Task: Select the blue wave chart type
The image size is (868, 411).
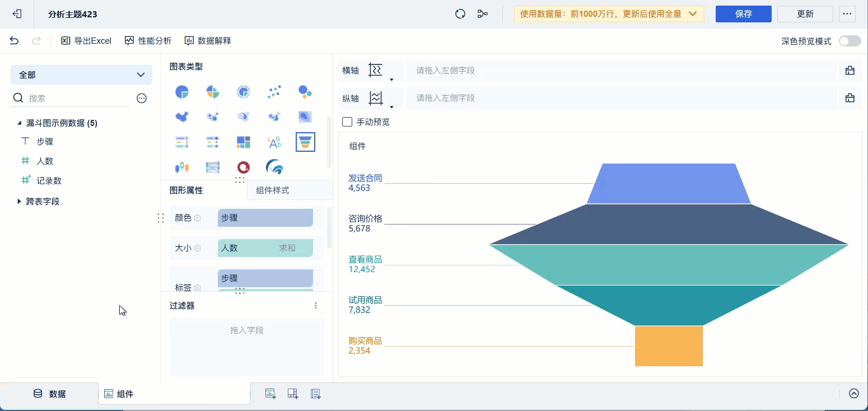Action: point(274,167)
